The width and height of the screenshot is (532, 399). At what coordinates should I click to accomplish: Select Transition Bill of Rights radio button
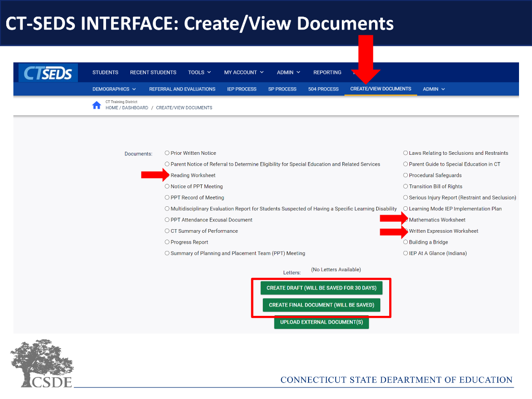405,187
